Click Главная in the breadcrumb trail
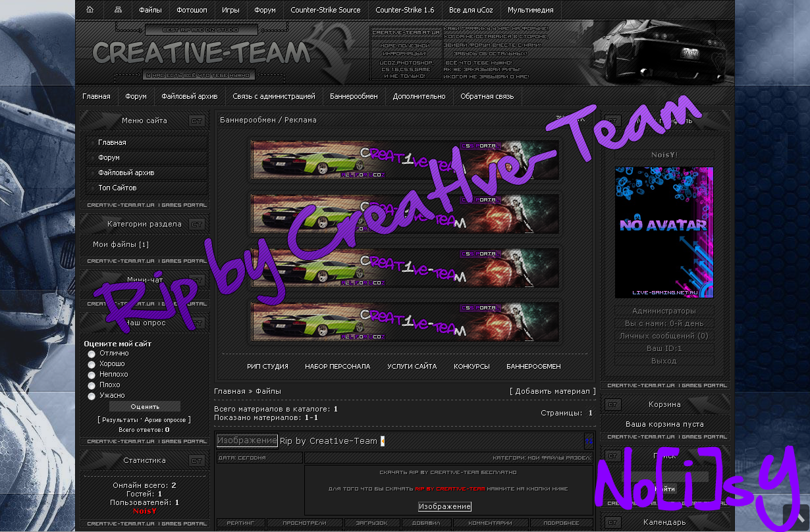This screenshot has height=532, width=810. pos(230,391)
